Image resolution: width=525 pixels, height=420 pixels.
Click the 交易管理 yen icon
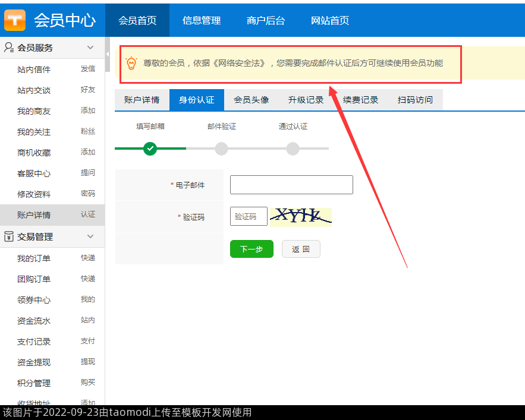click(9, 236)
